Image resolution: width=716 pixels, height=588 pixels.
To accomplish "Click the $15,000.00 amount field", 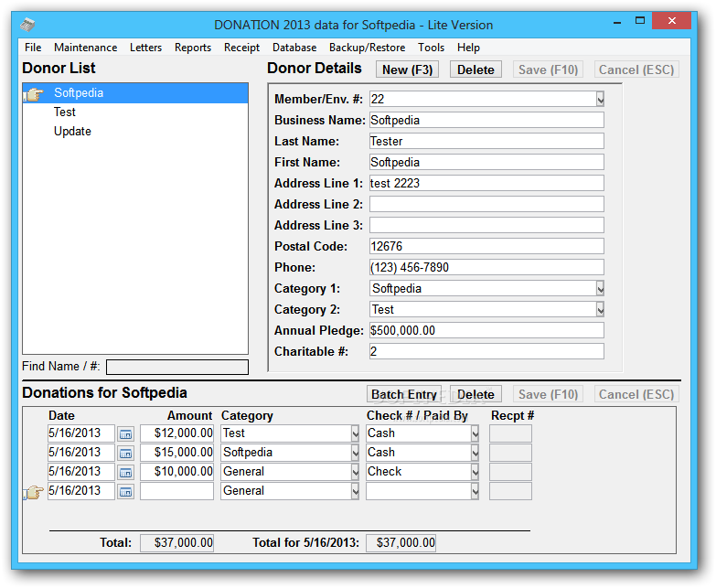I will (176, 453).
